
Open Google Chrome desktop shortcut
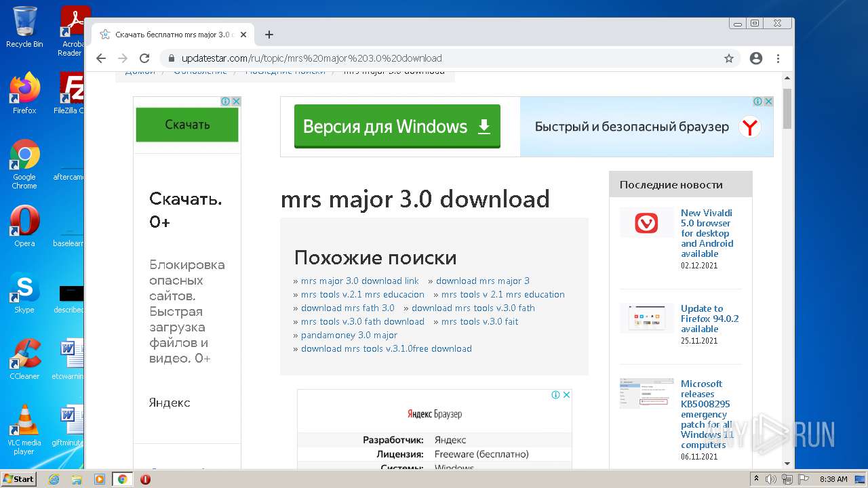pyautogui.click(x=24, y=164)
